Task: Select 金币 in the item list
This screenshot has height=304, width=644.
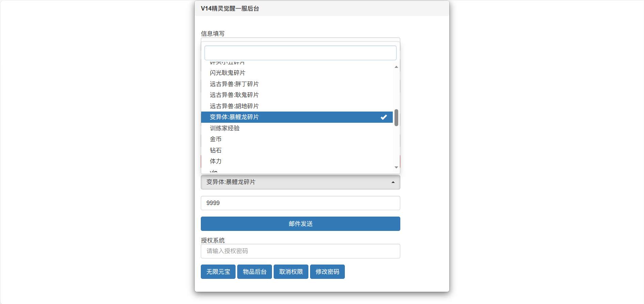Action: point(216,139)
